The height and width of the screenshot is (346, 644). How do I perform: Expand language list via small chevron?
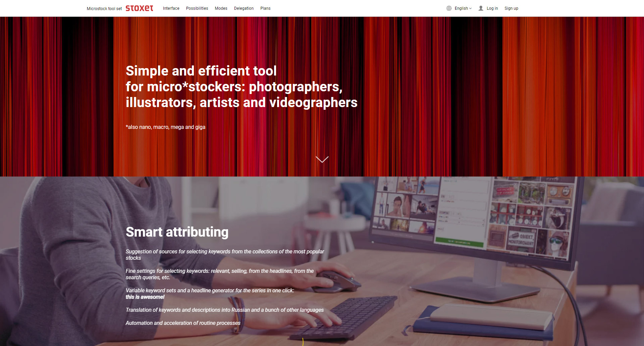coord(470,8)
